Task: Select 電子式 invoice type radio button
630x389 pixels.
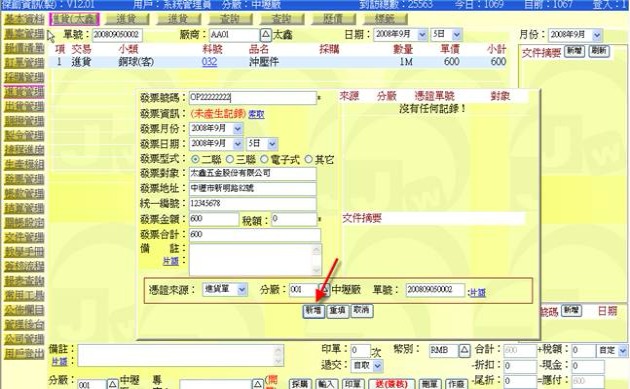Action: [x=264, y=159]
